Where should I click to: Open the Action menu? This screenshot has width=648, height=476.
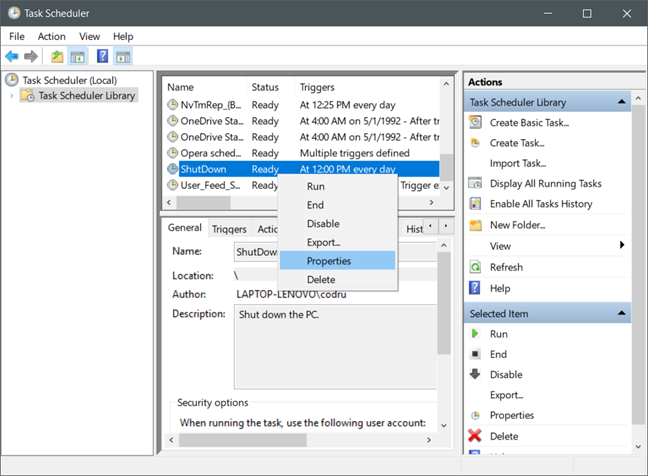[52, 36]
